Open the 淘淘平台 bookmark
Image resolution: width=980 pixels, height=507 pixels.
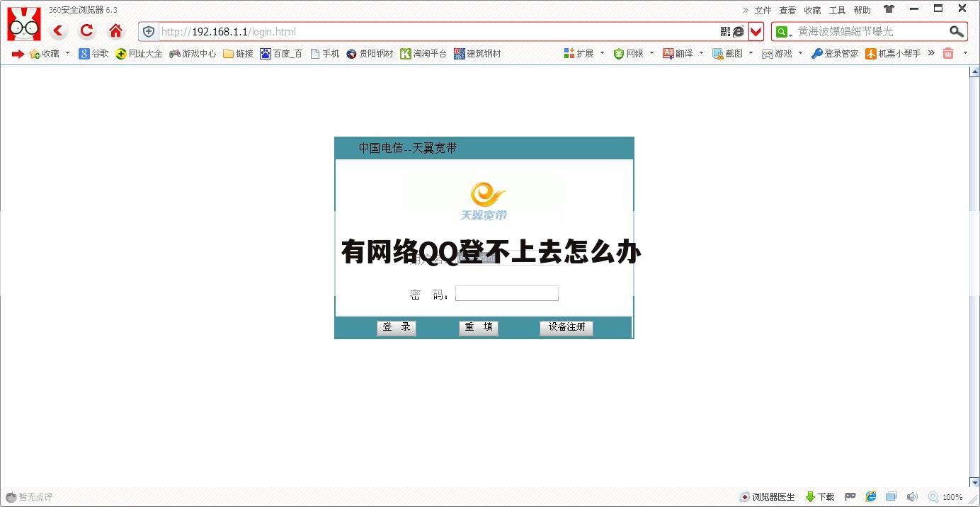(x=423, y=54)
